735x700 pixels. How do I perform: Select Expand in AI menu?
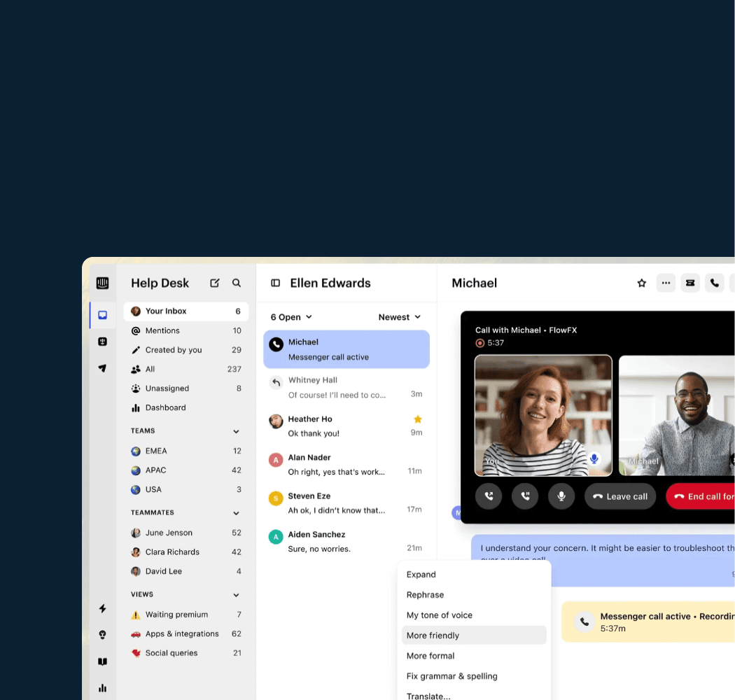474,574
